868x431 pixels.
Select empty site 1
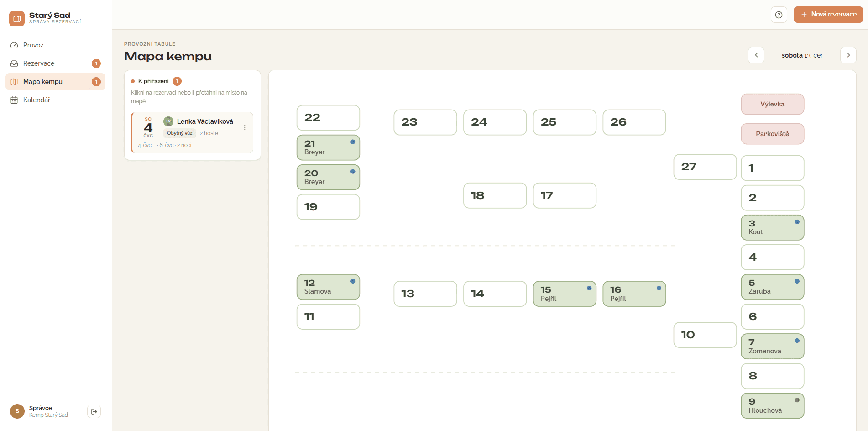[x=773, y=168]
